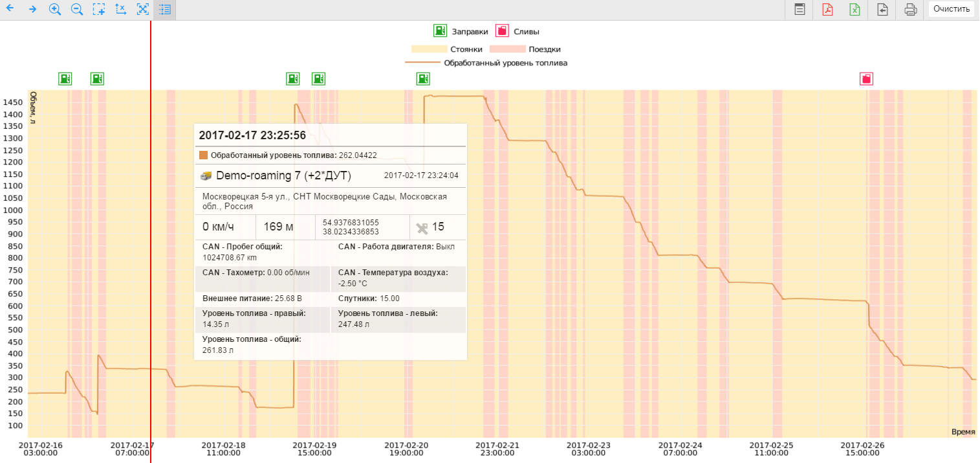The width and height of the screenshot is (980, 463).
Task: Print the fuel chart
Action: tap(910, 9)
